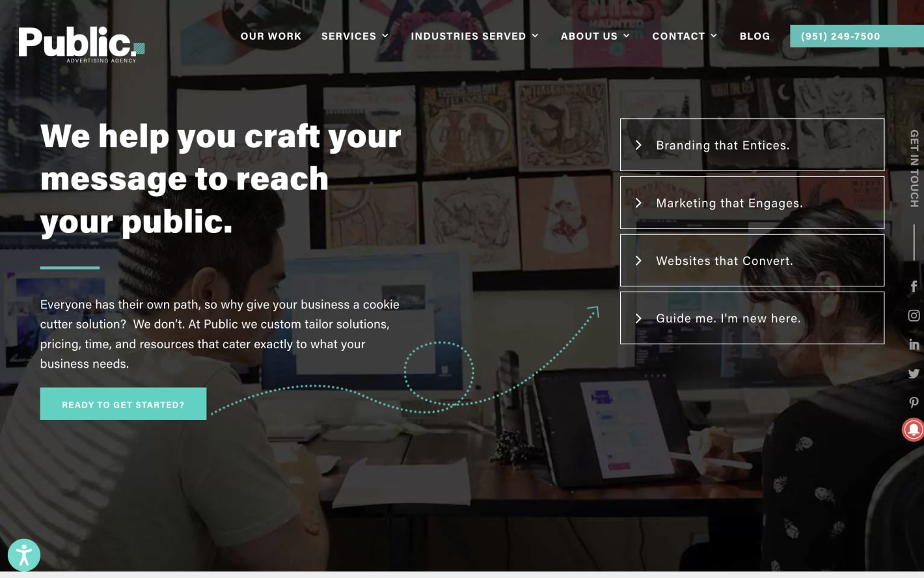Viewport: 924px width, 578px height.
Task: Click the red notification bell icon
Action: pyautogui.click(x=913, y=430)
